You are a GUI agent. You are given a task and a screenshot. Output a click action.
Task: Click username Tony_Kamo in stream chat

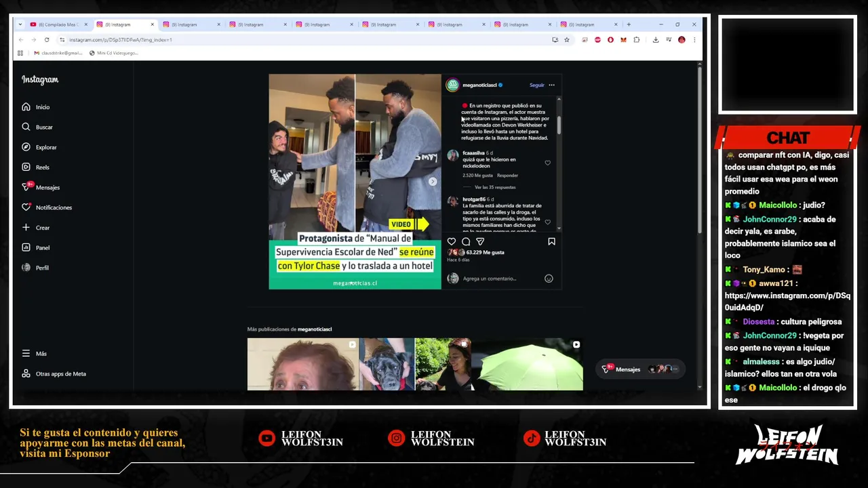tap(764, 270)
